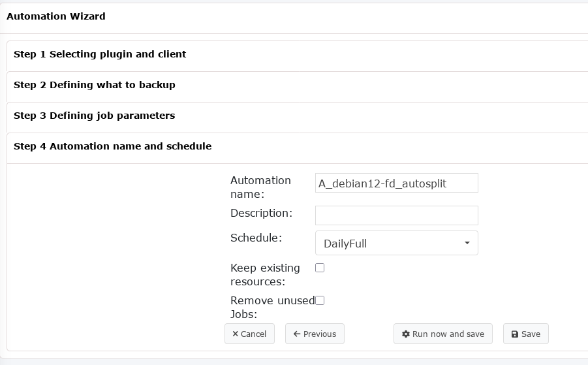Focus the Automation name text field
The height and width of the screenshot is (365, 588).
(x=396, y=183)
